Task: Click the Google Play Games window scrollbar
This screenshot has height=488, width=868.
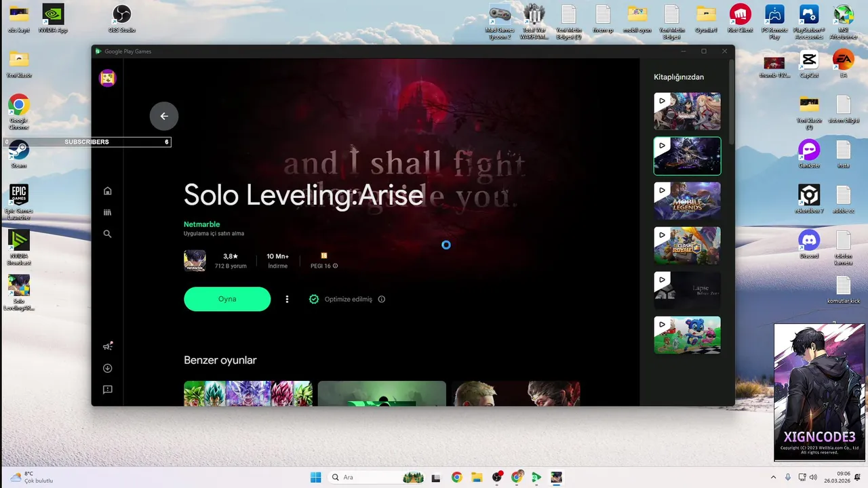Action: (x=731, y=102)
